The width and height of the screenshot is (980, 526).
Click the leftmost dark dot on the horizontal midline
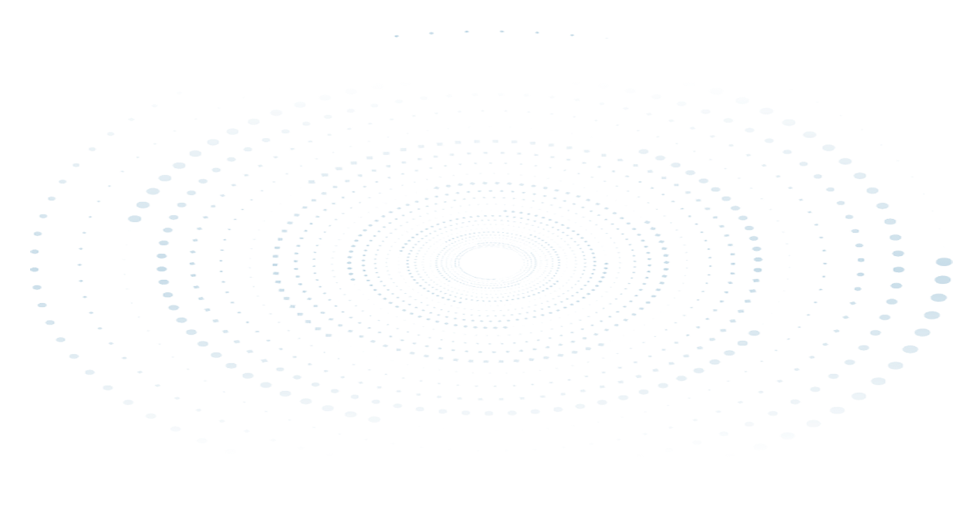point(34,269)
